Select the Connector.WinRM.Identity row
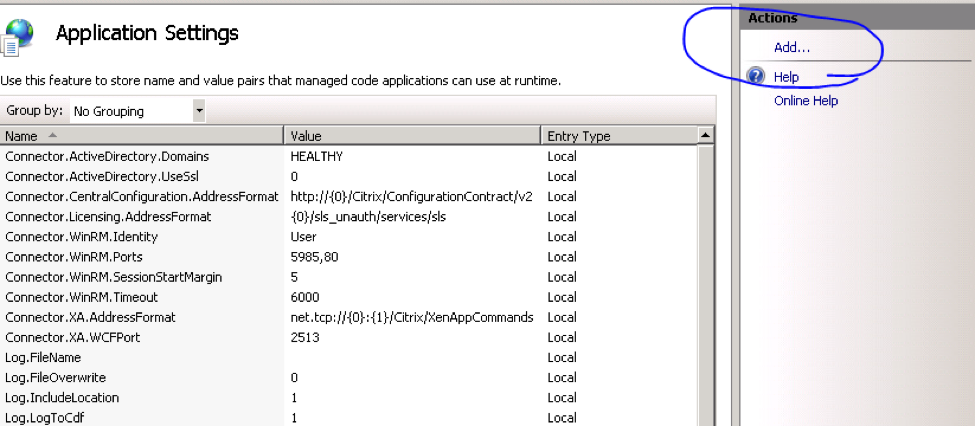This screenshot has height=426, width=975. 81,237
